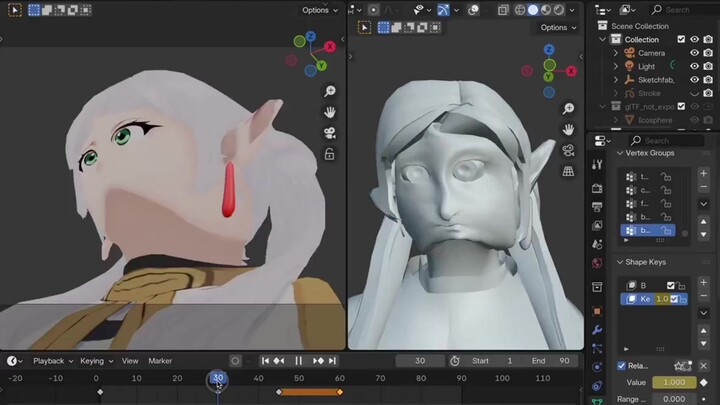Toggle viewport overlays icon
This screenshot has width=720, height=405.
pos(473,10)
